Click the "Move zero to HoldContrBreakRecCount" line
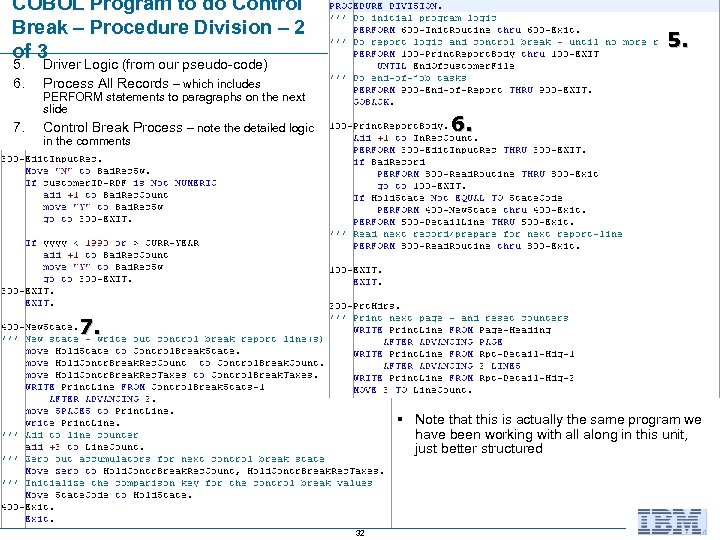This screenshot has width=720, height=540. pos(204,471)
